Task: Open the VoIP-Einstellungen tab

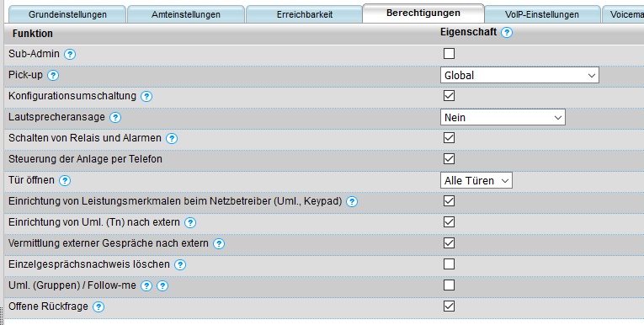Action: [542, 14]
